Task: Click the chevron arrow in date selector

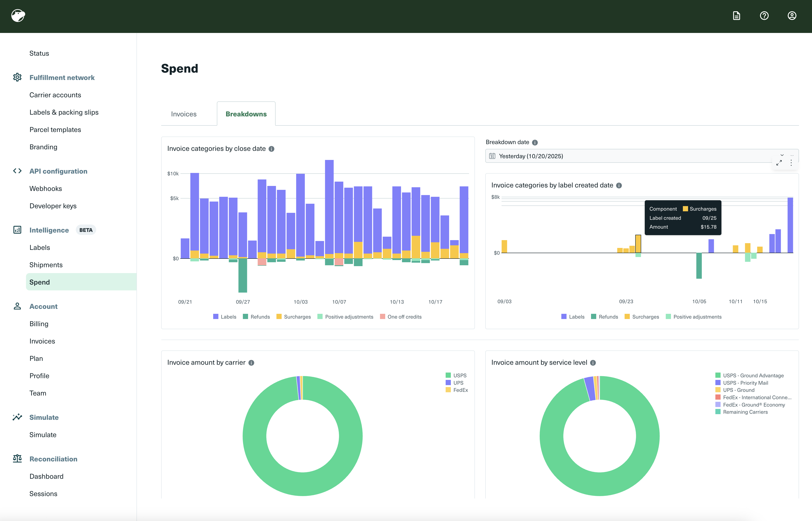Action: coord(782,155)
